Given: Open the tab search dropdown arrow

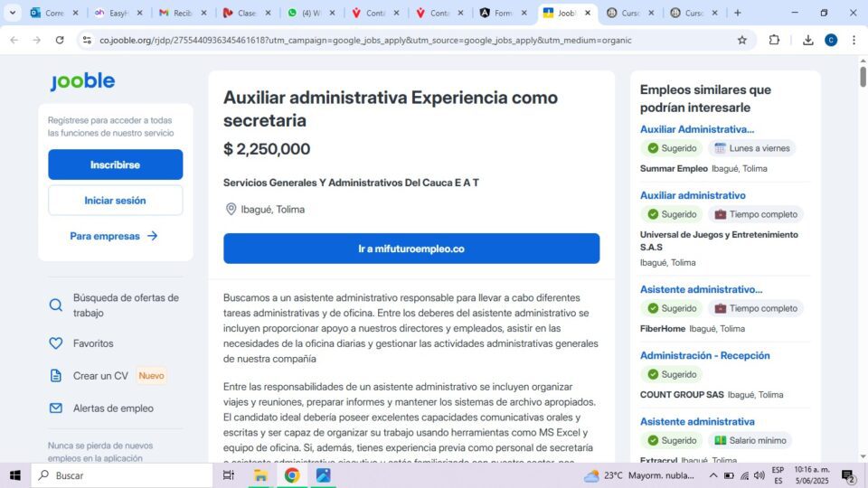Looking at the screenshot, I should 12,13.
